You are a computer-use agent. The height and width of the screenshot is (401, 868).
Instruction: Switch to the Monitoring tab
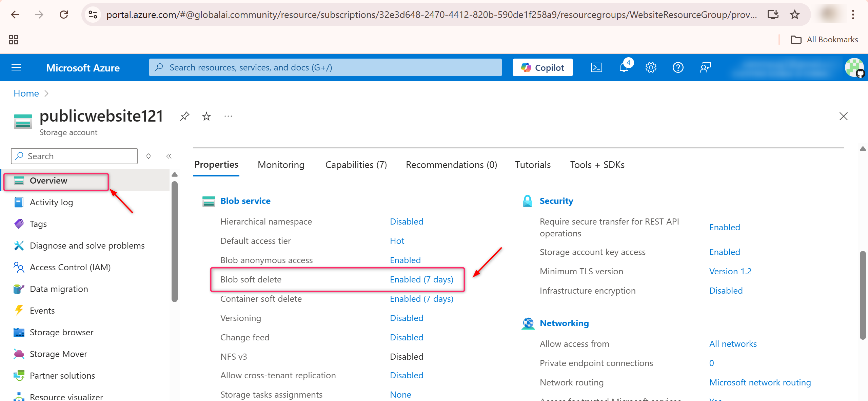pyautogui.click(x=281, y=165)
